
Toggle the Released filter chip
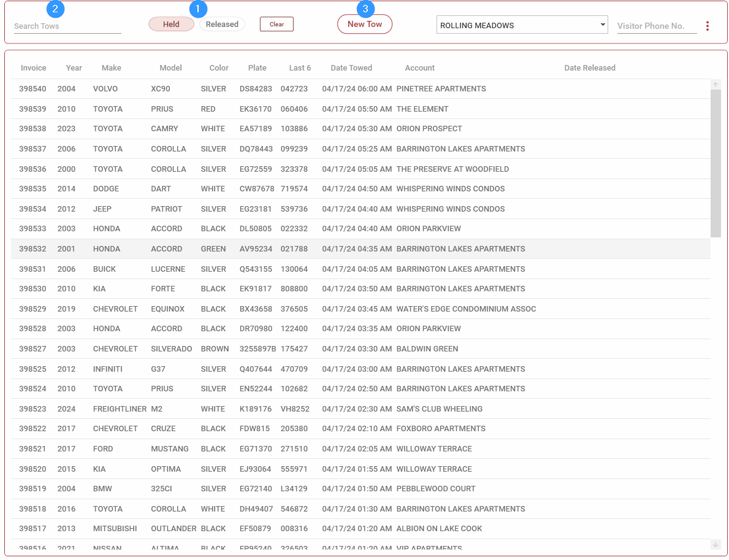click(x=222, y=25)
